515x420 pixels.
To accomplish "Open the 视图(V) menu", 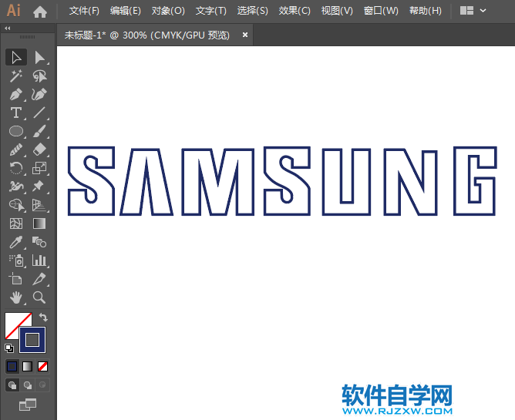I will click(x=337, y=11).
